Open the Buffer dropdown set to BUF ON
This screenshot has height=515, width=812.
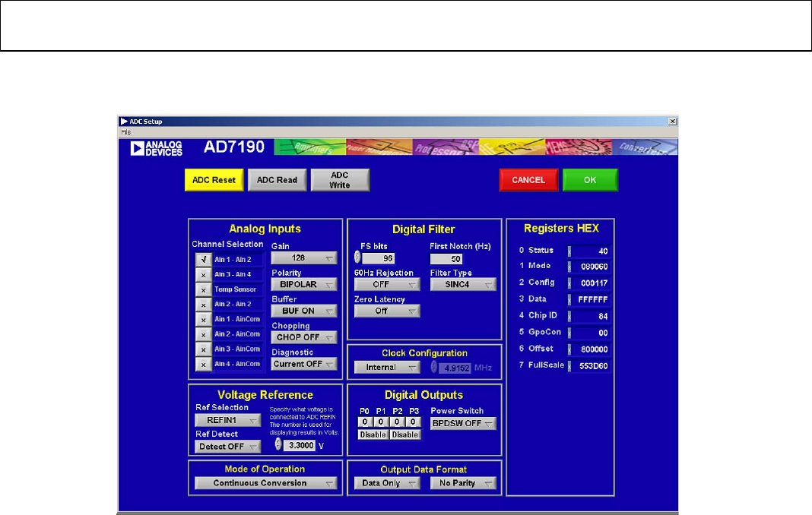point(304,311)
